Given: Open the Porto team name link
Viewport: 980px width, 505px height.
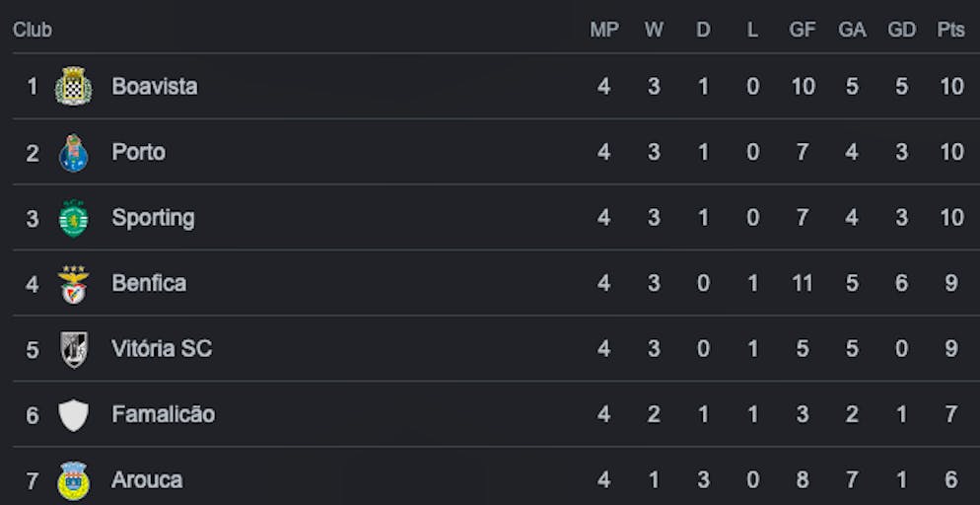Looking at the screenshot, I should click(139, 153).
